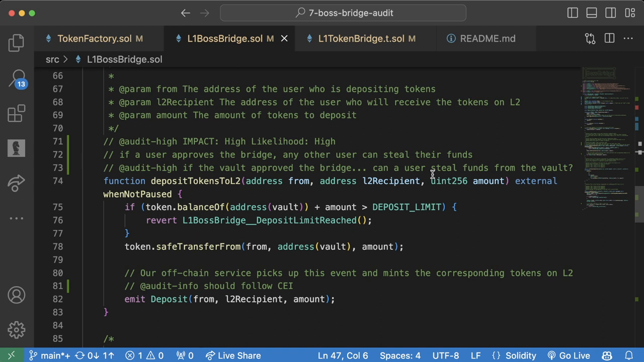Click safeTransferFrom call on line 78
Image resolution: width=644 pixels, height=362 pixels.
coord(198,247)
